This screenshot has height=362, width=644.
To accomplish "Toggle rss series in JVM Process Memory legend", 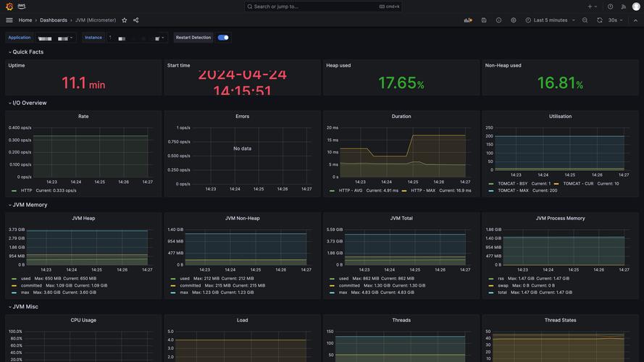I will (501, 279).
